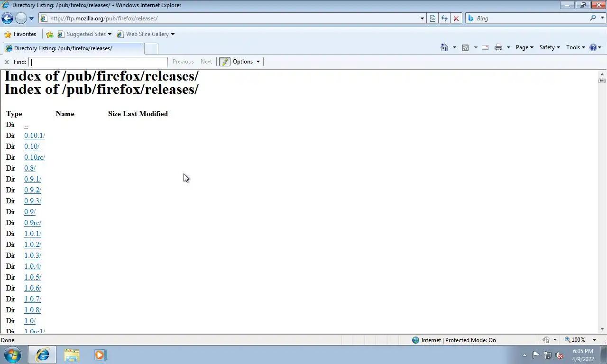The width and height of the screenshot is (607, 364).
Task: Open the 1.0.4/ directory link
Action: pyautogui.click(x=33, y=266)
